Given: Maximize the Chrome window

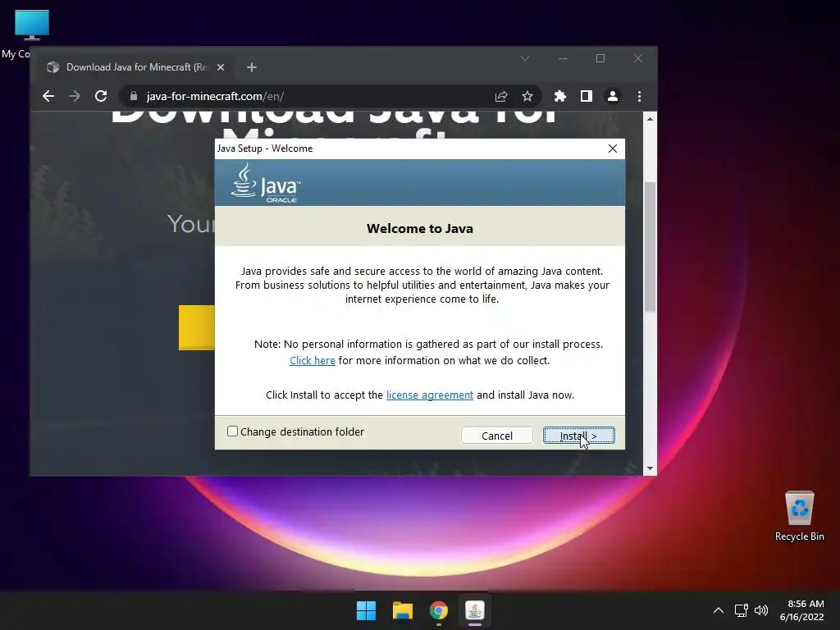Looking at the screenshot, I should [x=600, y=58].
